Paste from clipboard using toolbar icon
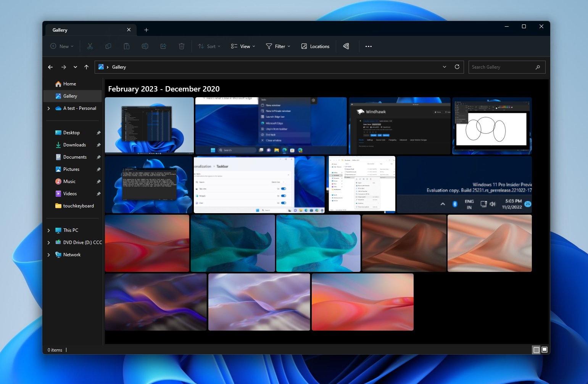This screenshot has width=588, height=384. [127, 46]
